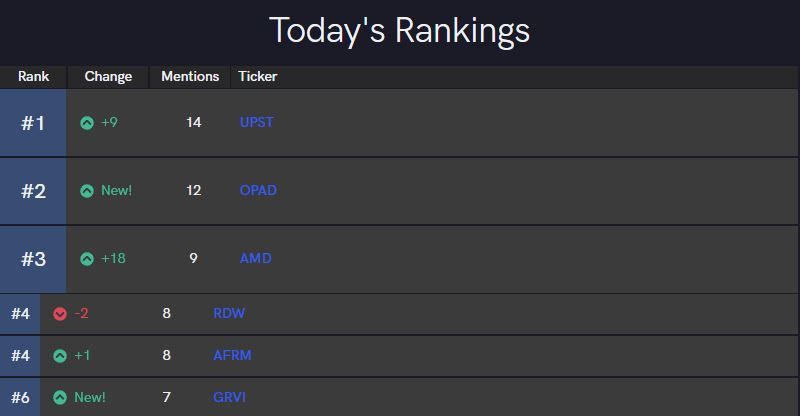Select the AFRM ticker link
Screen dimensions: 800x416
coord(232,355)
